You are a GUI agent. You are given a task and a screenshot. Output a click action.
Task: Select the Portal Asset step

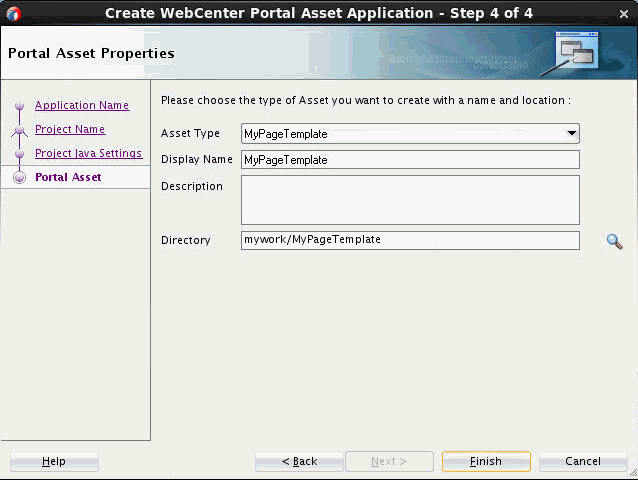(x=68, y=178)
